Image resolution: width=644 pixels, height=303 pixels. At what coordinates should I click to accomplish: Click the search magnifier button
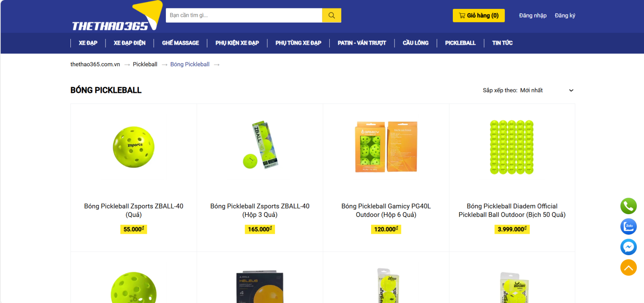click(x=331, y=15)
